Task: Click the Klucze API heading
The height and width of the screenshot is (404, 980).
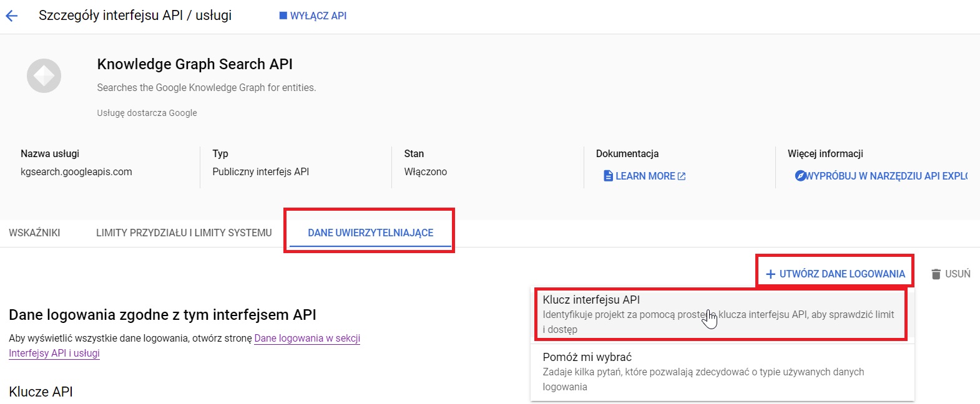Action: point(41,392)
